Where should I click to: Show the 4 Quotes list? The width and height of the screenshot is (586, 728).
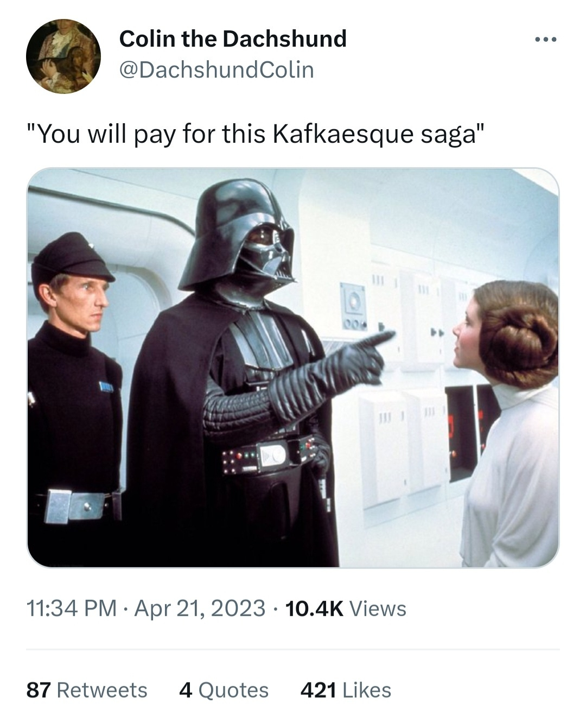(224, 690)
